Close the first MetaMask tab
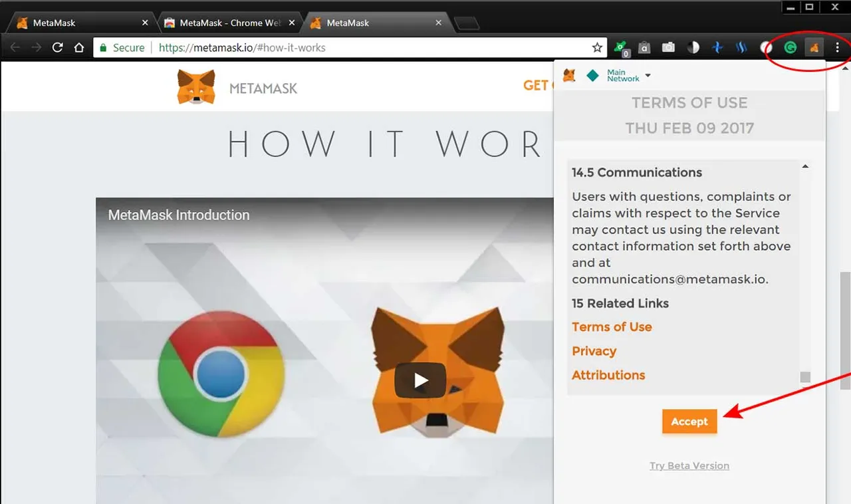Viewport: 851px width, 504px height. tap(146, 23)
